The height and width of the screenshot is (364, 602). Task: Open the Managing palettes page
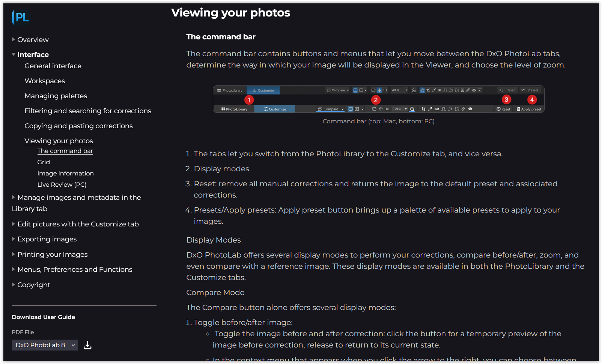tap(56, 96)
